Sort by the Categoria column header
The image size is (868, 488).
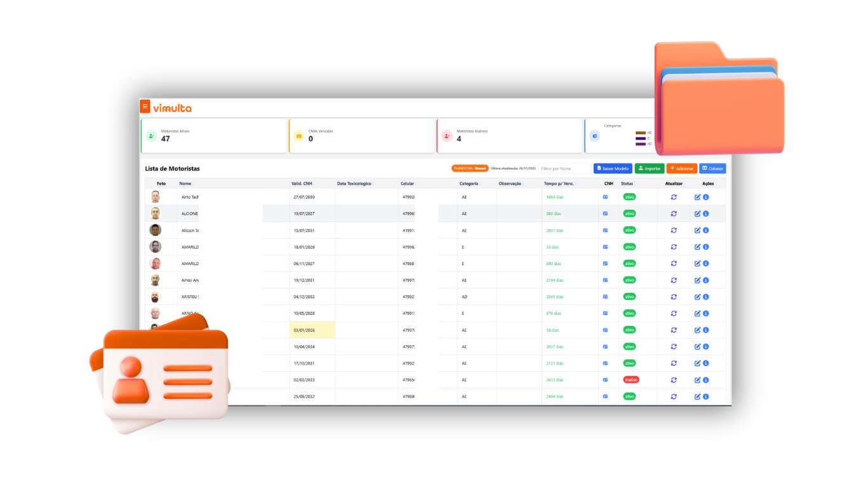[469, 184]
